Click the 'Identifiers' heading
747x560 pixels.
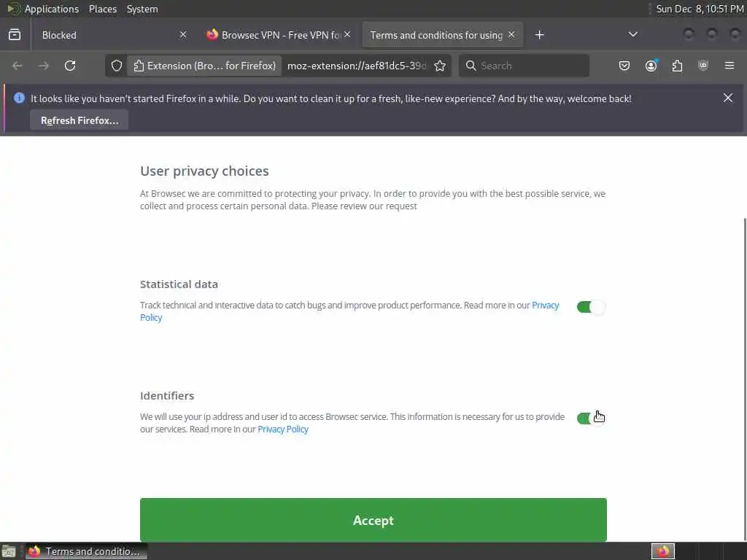click(167, 396)
